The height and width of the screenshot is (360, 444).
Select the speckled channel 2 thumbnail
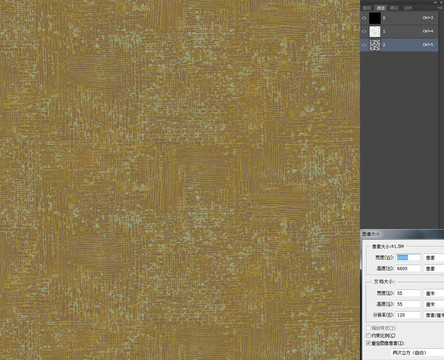[375, 45]
